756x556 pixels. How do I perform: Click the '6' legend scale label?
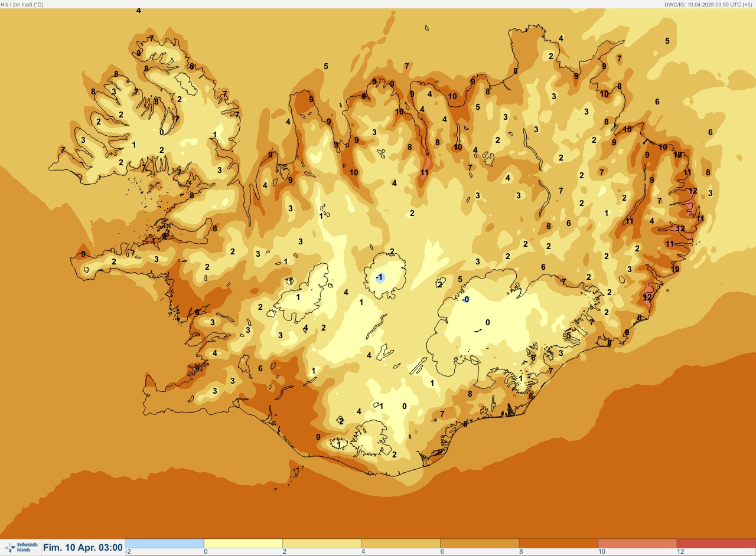coord(442,551)
